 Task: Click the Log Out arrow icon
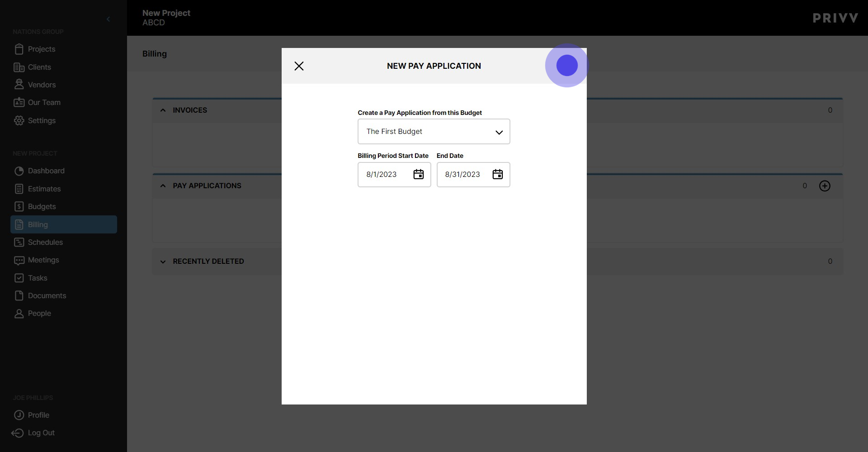pyautogui.click(x=18, y=433)
